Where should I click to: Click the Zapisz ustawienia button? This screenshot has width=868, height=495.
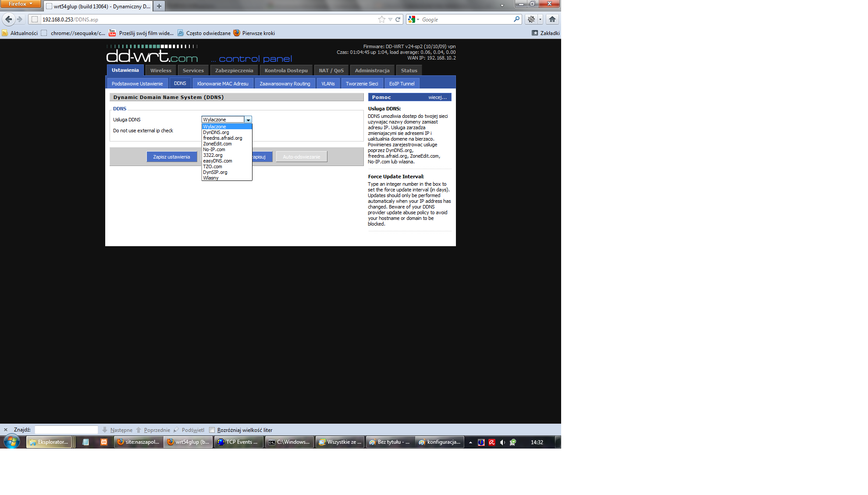pos(171,157)
